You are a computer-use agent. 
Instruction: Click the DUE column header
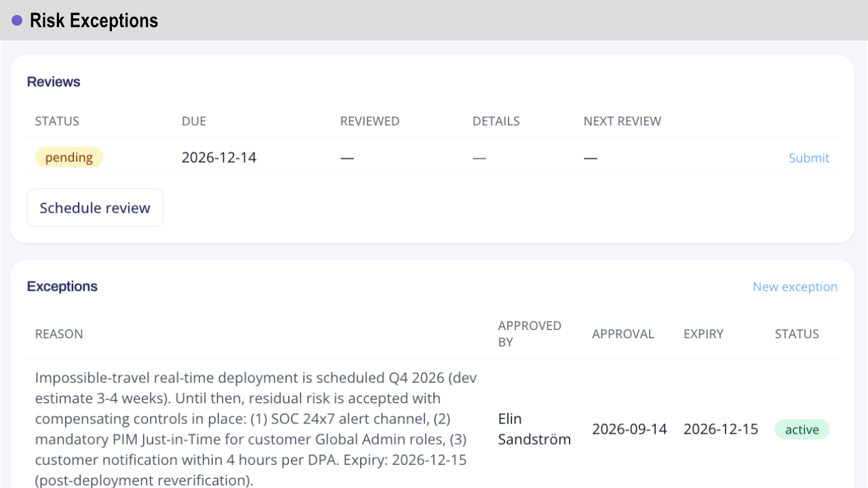point(194,121)
